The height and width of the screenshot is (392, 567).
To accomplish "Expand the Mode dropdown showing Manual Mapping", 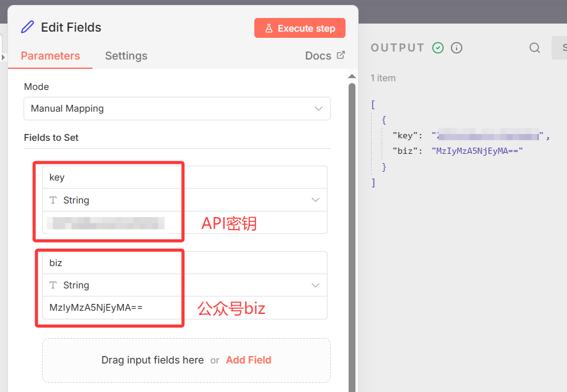I will coord(177,109).
